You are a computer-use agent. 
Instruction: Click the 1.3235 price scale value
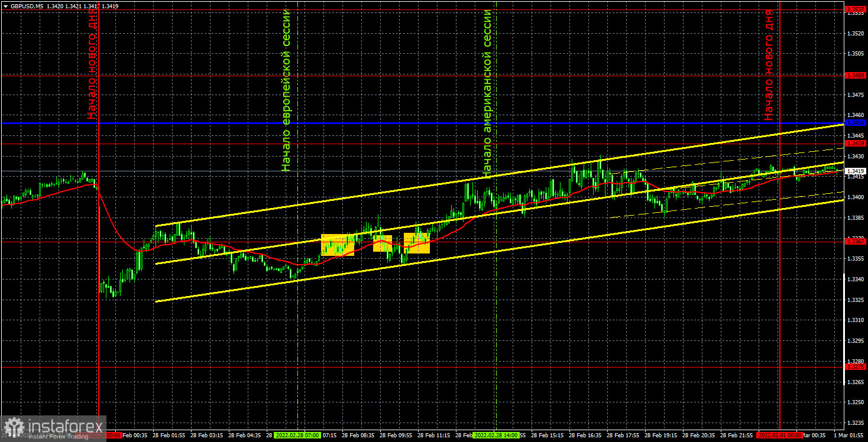pos(856,422)
